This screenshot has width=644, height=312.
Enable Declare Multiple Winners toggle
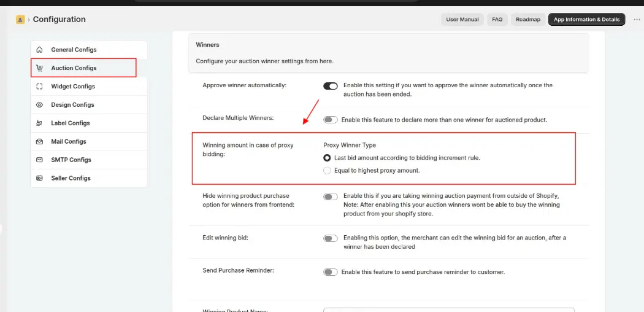[x=330, y=120]
